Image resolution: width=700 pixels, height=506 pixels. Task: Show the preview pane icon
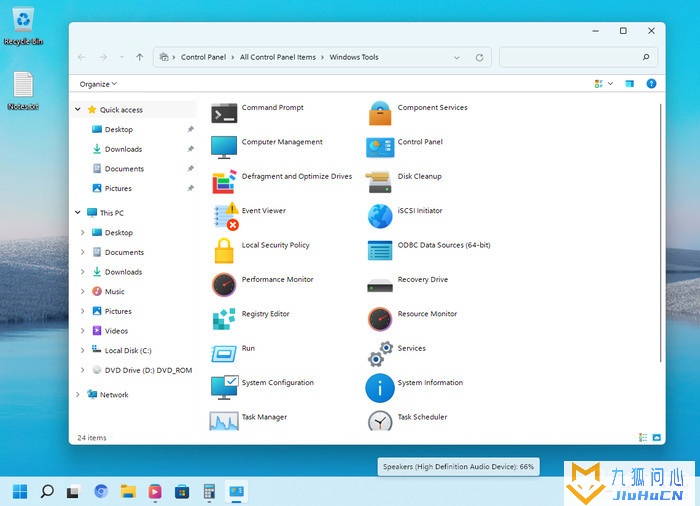(x=629, y=84)
